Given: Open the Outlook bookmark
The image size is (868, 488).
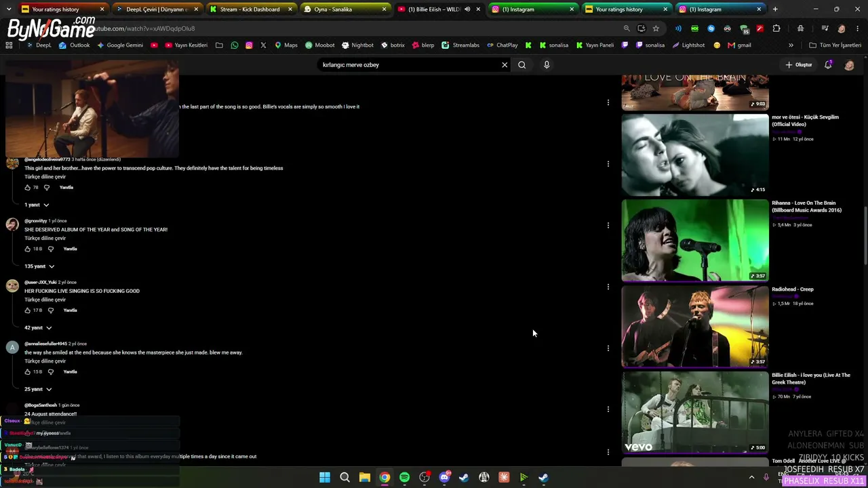Looking at the screenshot, I should click(x=75, y=45).
